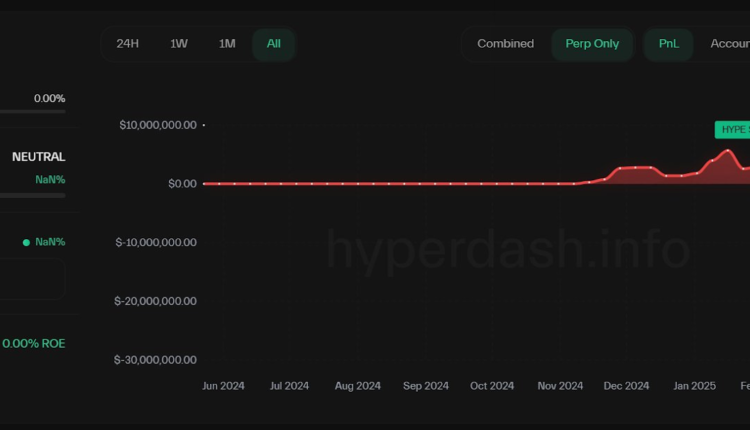Switch chart to 1W range
Image resolution: width=750 pixels, height=430 pixels.
click(x=178, y=44)
